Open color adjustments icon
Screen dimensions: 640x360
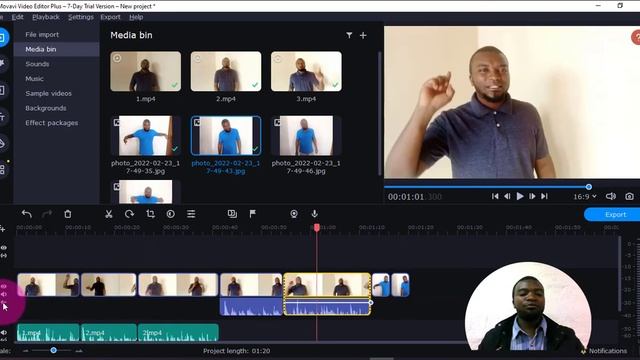coord(171,214)
